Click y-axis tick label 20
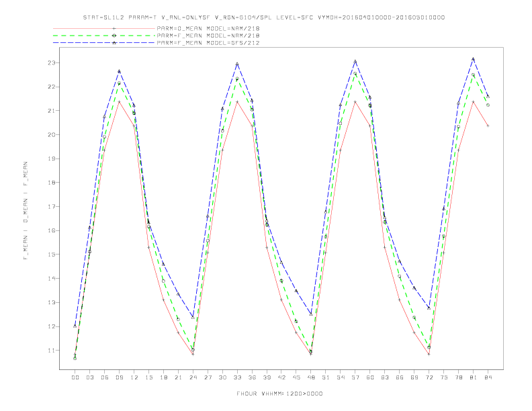The height and width of the screenshot is (411, 532). tap(52, 134)
